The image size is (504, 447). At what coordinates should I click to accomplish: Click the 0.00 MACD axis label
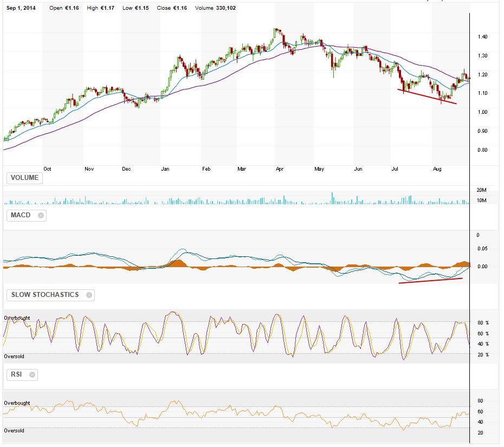pos(482,267)
